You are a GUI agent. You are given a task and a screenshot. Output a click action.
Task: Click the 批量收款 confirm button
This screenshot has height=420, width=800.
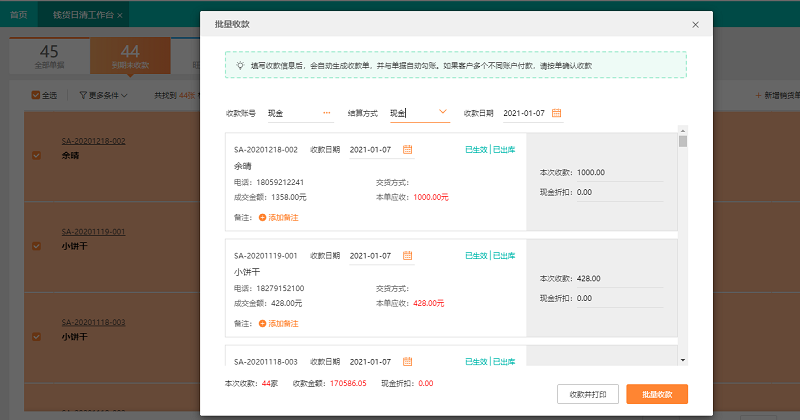[x=656, y=394]
